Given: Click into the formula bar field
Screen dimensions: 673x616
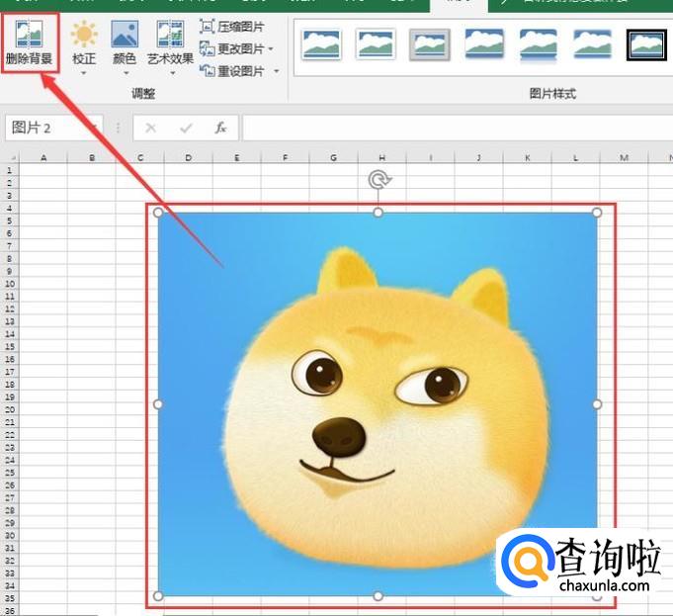Looking at the screenshot, I should click(458, 128).
